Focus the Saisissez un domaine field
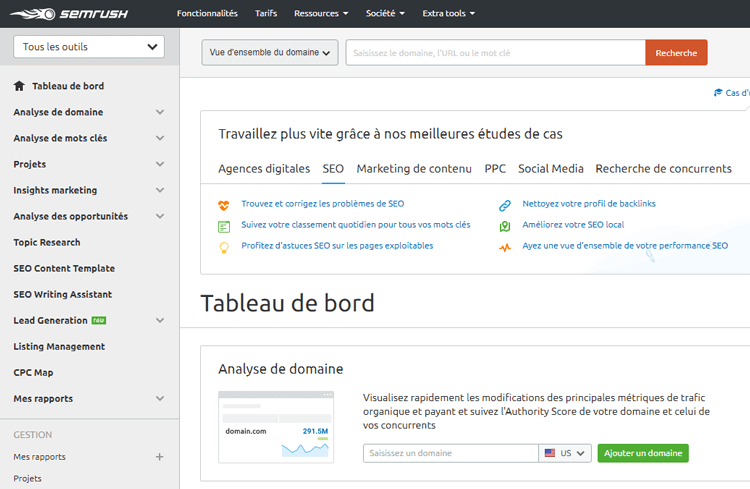Viewport: 750px width, 489px height. pos(451,453)
